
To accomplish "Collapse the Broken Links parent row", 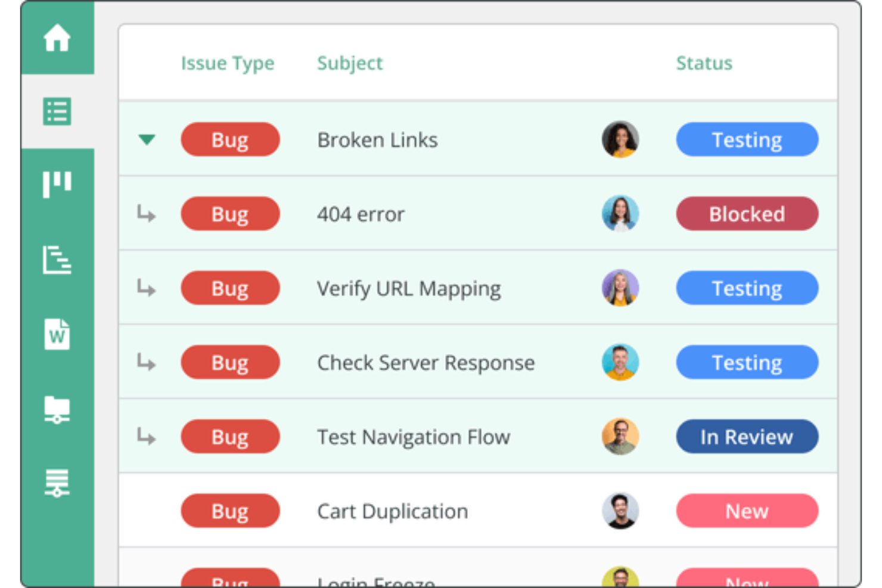I will point(147,139).
